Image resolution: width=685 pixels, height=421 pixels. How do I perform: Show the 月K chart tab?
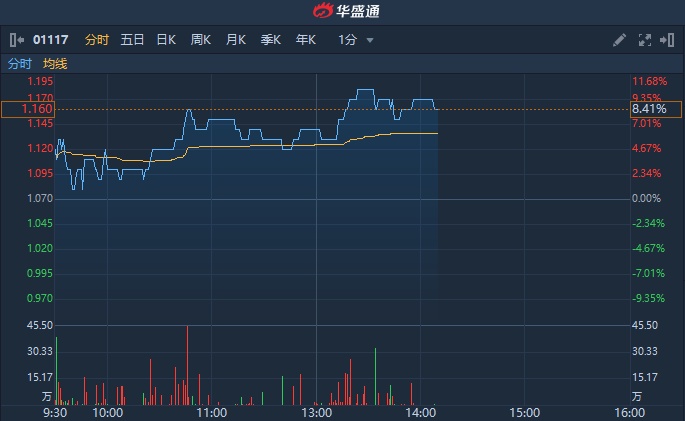coord(236,40)
